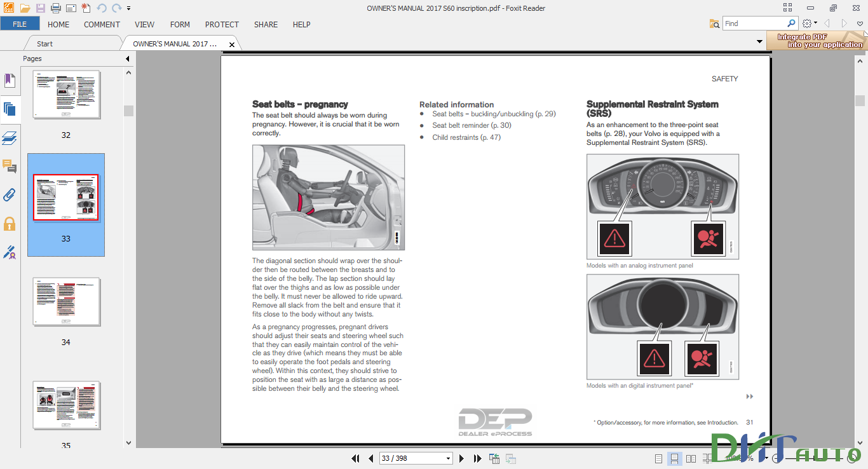Image resolution: width=868 pixels, height=469 pixels.
Task: Open the FILE menu
Action: pyautogui.click(x=20, y=23)
